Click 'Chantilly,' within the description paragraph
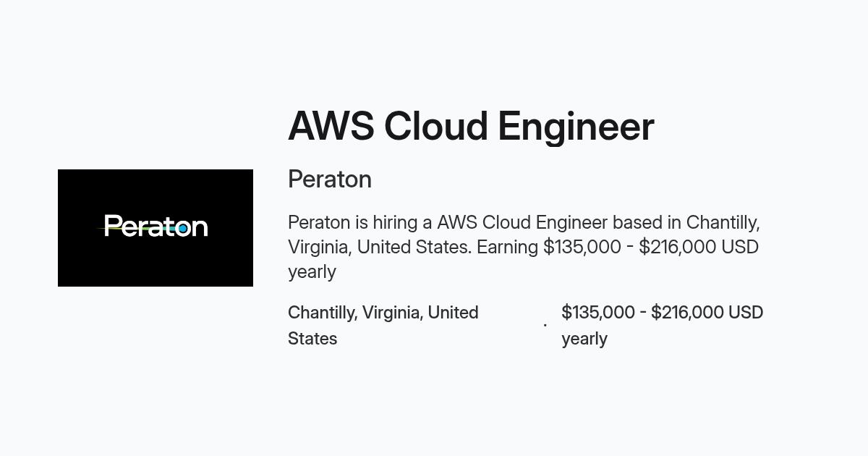Screen dimensions: 868x456 click(723, 222)
